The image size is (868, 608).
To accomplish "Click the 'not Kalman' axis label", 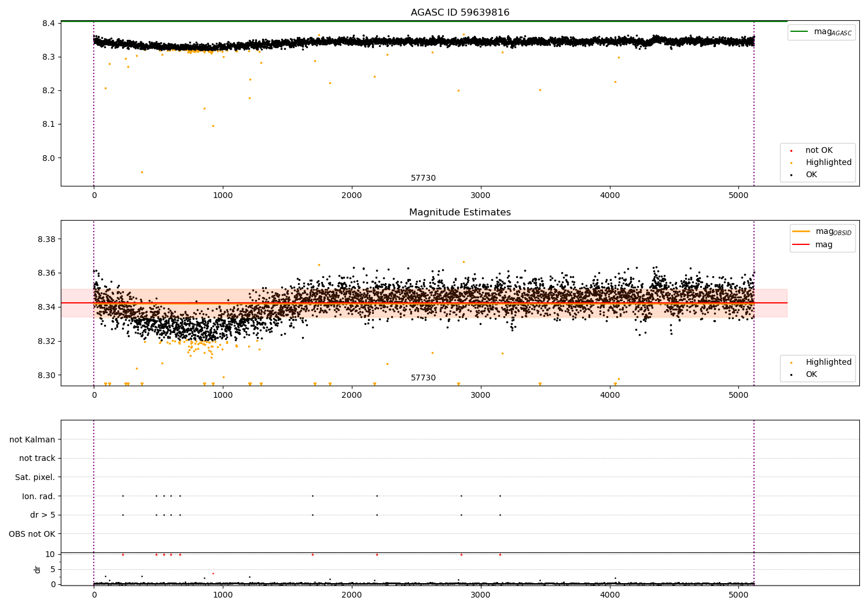I will pos(32,439).
